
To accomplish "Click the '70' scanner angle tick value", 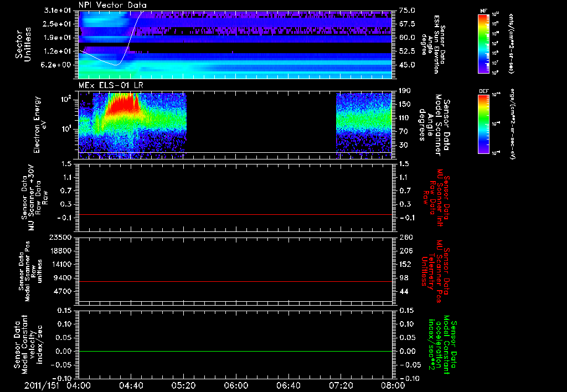I will coord(403,131).
